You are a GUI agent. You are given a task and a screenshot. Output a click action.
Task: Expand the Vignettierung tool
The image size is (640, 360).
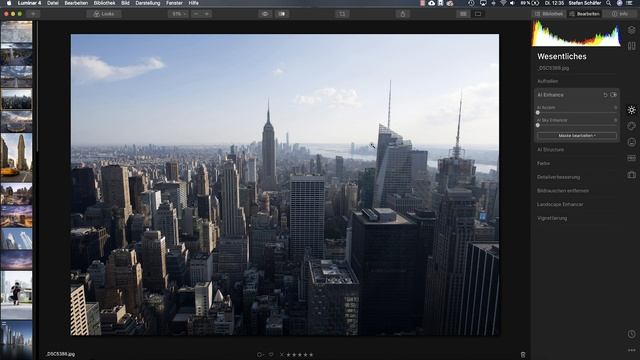[x=552, y=218]
